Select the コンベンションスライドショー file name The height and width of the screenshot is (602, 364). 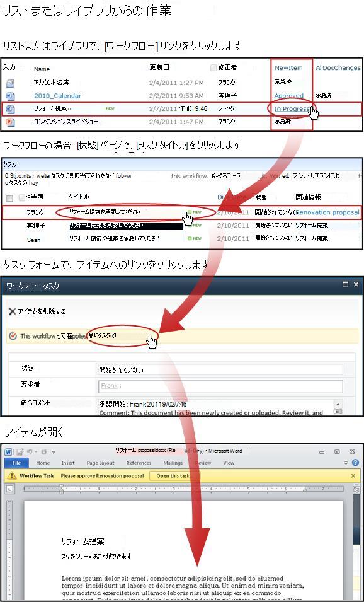coord(65,122)
